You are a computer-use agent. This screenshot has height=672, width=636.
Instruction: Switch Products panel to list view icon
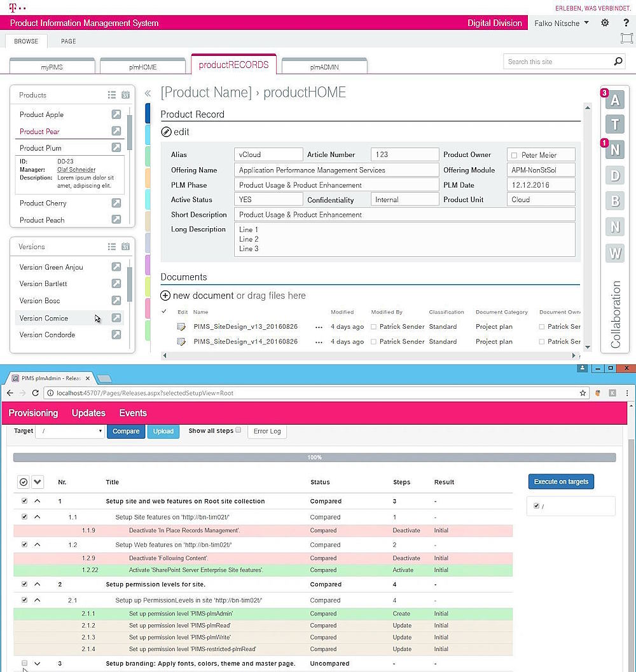(112, 95)
